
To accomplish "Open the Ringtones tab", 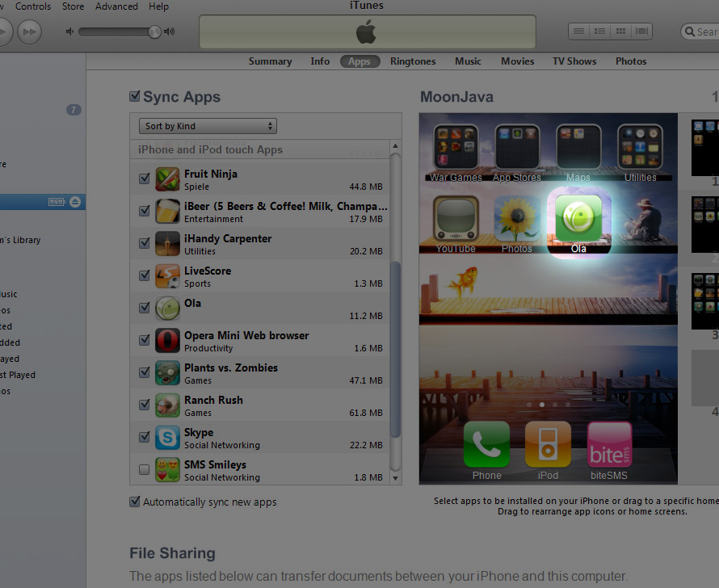I will tap(413, 61).
